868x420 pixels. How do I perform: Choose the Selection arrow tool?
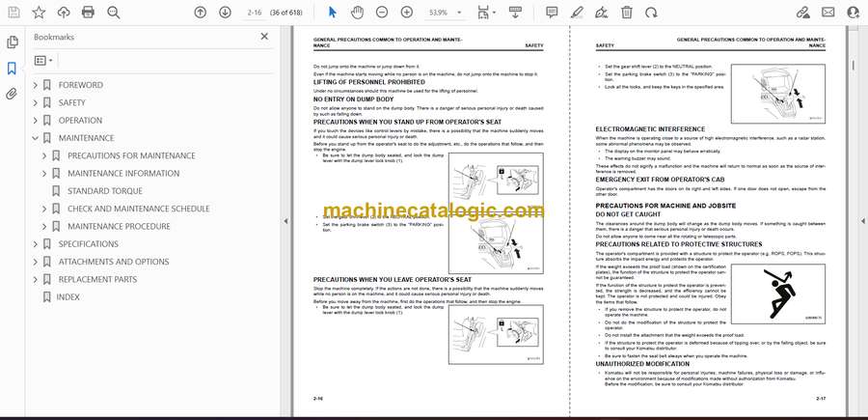(332, 13)
